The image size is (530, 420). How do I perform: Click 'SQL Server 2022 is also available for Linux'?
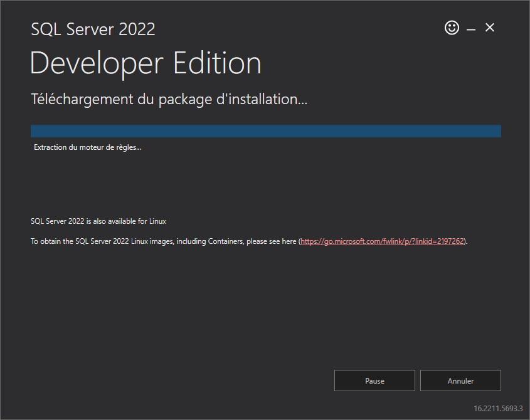coord(98,221)
